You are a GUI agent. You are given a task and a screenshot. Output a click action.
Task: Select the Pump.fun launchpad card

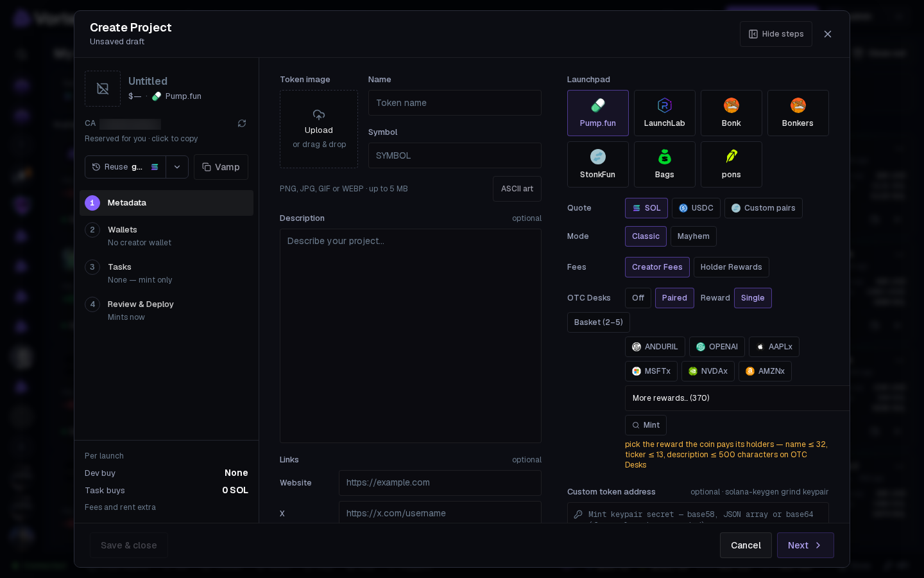tap(598, 113)
